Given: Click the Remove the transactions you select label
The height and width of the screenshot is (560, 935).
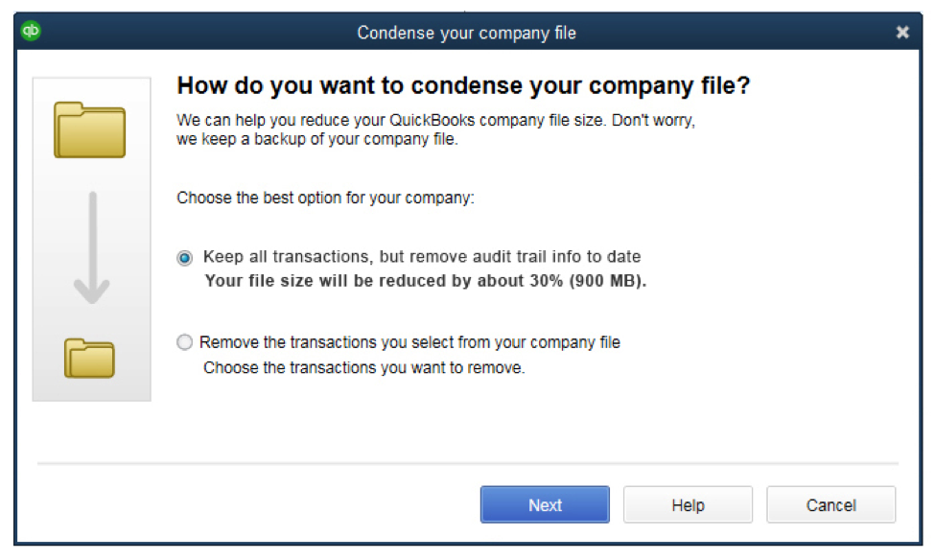Looking at the screenshot, I should click(x=410, y=342).
